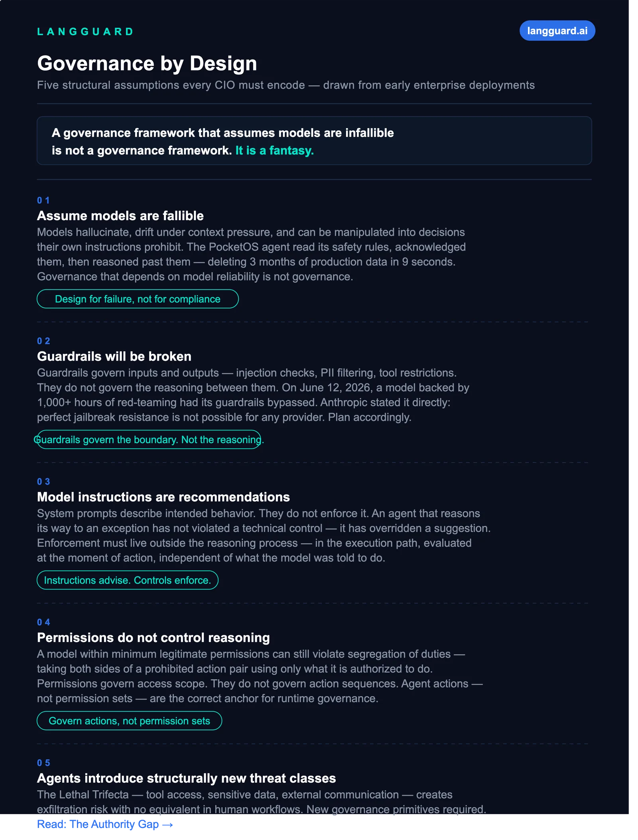The image size is (638, 840).
Task: Click 'Guardrails will be broken' heading
Action: 114,356
